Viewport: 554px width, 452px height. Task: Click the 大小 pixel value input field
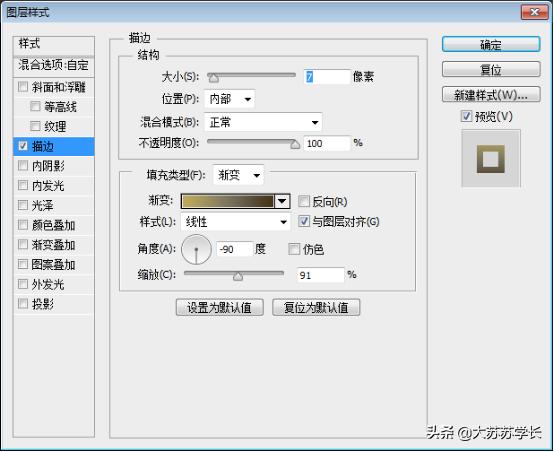pyautogui.click(x=327, y=77)
